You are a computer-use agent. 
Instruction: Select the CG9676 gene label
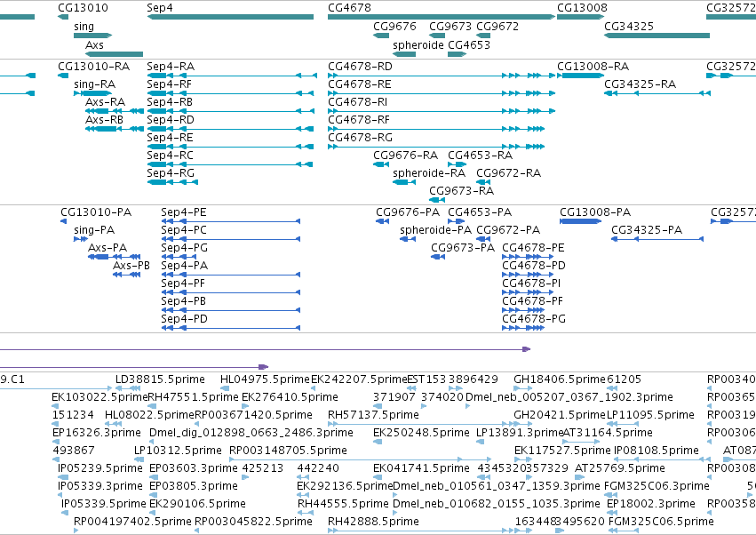pos(394,26)
